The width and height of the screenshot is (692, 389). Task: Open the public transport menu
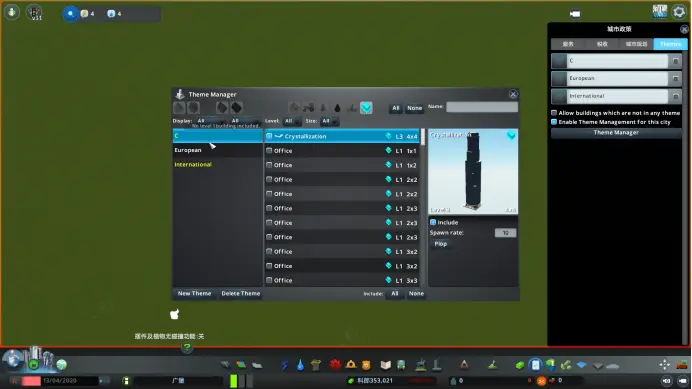[x=401, y=365]
